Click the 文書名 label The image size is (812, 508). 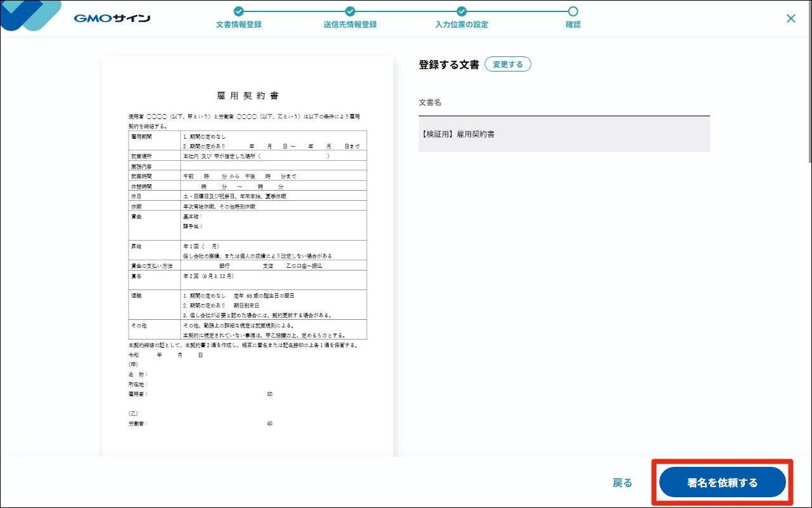pos(430,102)
